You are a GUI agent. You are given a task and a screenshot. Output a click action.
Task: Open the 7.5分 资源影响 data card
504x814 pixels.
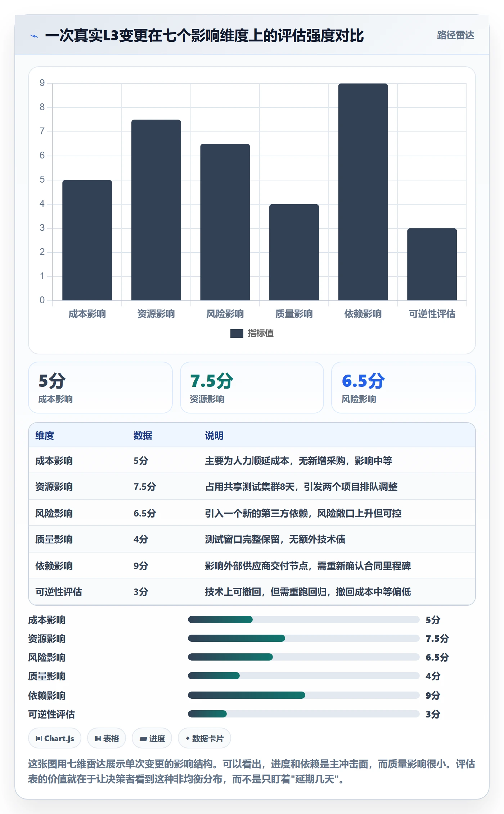pos(252,388)
